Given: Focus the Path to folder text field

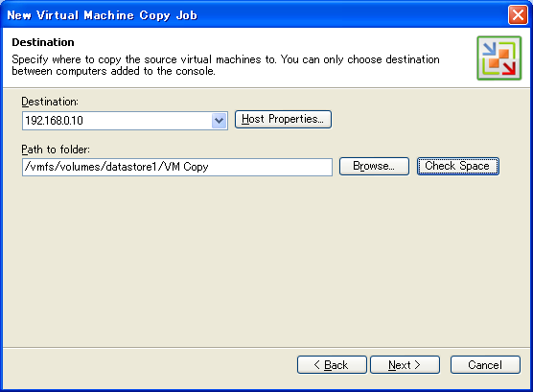Looking at the screenshot, I should (177, 167).
